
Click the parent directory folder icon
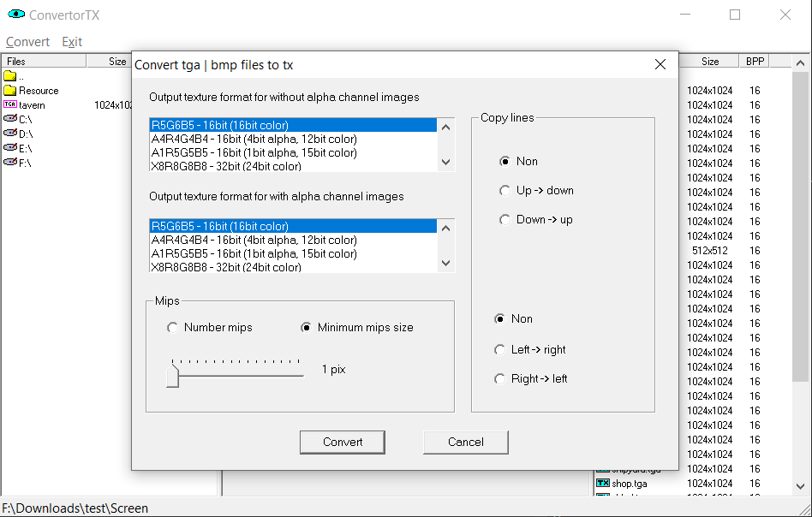point(10,76)
